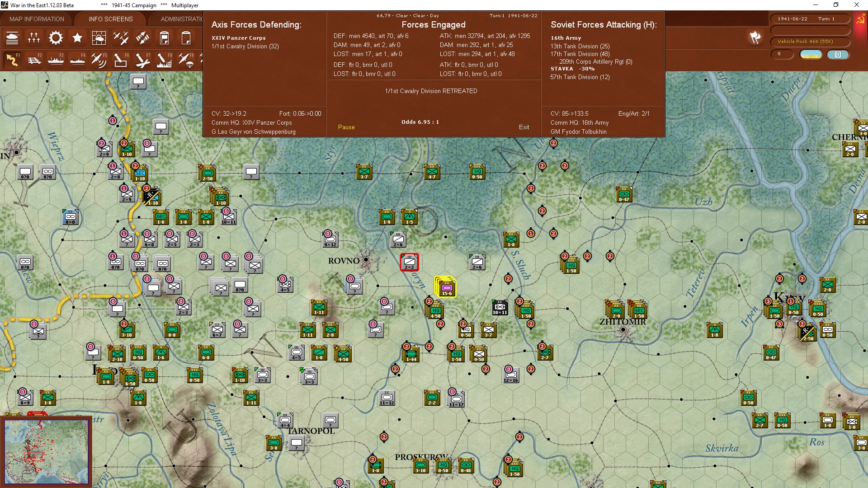Select the yellow highlighted 15-6 unit stack
Image resolution: width=868 pixels, height=488 pixels.
pyautogui.click(x=446, y=288)
